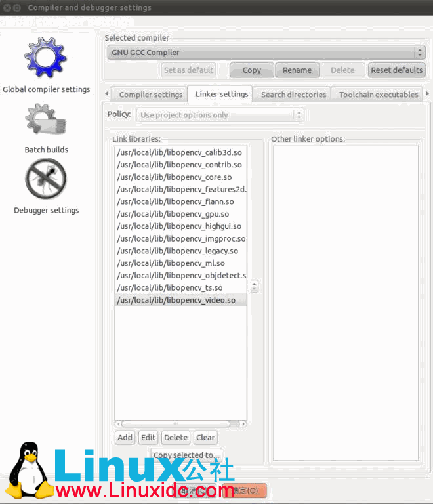The image size is (433, 504).
Task: Go to the Toolchain executables tab
Action: click(x=379, y=94)
